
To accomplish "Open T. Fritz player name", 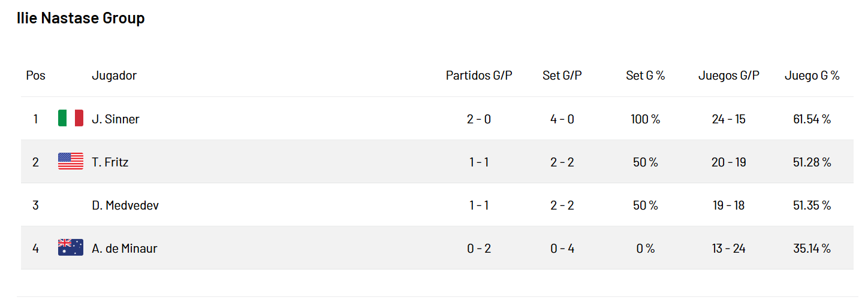I will 110,162.
